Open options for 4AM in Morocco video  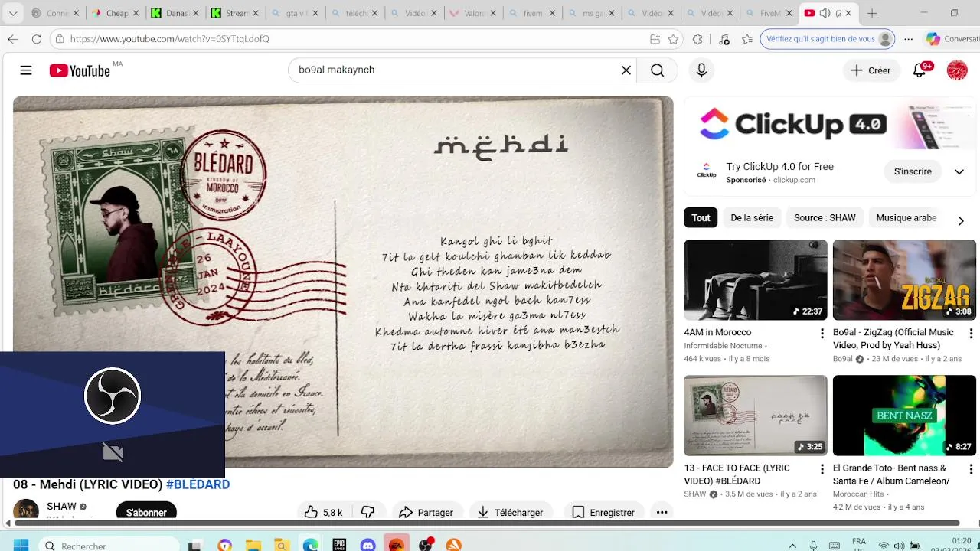822,334
